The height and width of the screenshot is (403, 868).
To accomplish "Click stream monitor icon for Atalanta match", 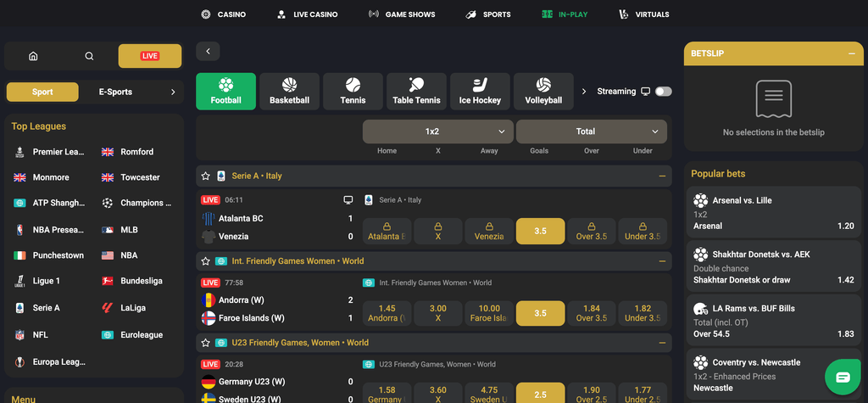I will coord(348,199).
